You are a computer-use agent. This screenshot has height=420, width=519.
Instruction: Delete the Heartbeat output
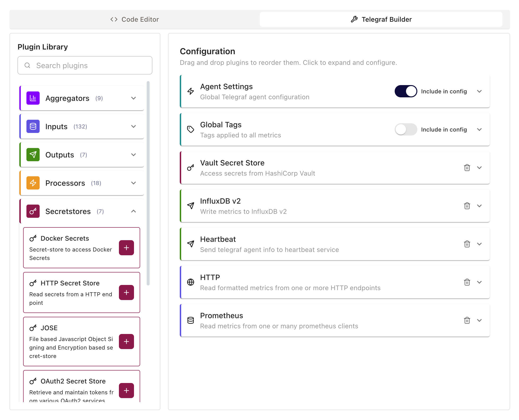point(467,244)
